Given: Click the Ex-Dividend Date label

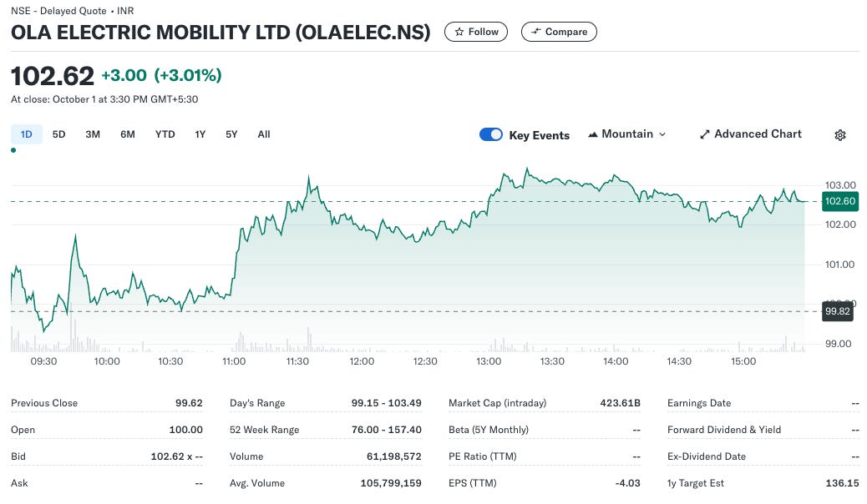Looking at the screenshot, I should point(707,456).
